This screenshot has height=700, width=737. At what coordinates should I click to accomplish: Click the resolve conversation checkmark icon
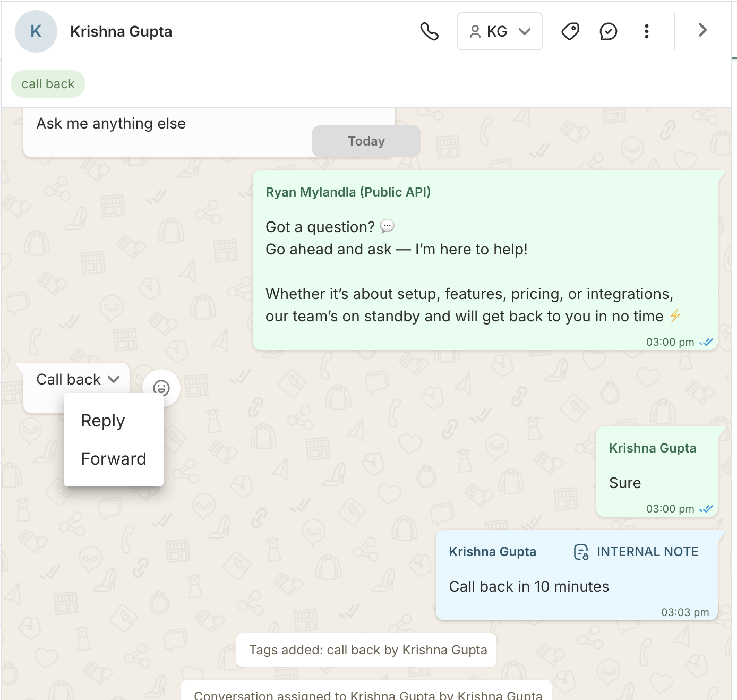click(609, 31)
